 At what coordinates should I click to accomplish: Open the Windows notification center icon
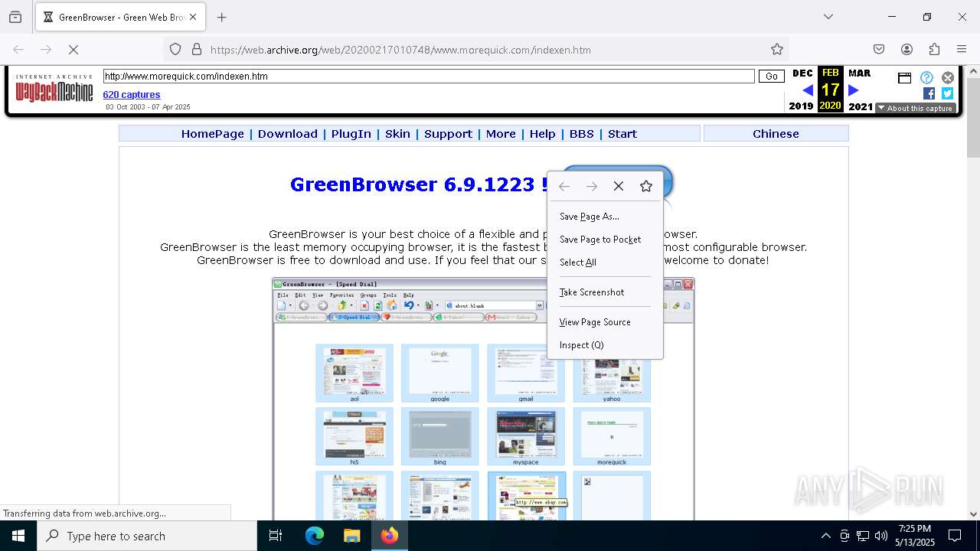coord(955,536)
